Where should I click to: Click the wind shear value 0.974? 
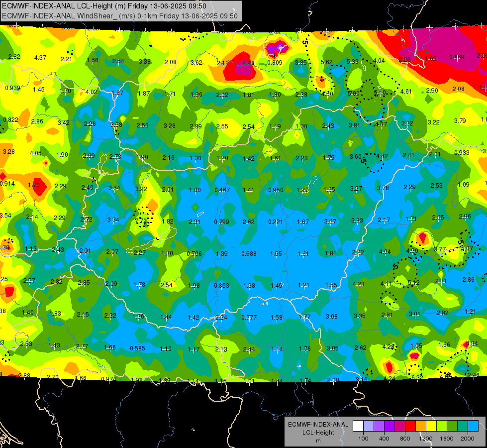109,379
